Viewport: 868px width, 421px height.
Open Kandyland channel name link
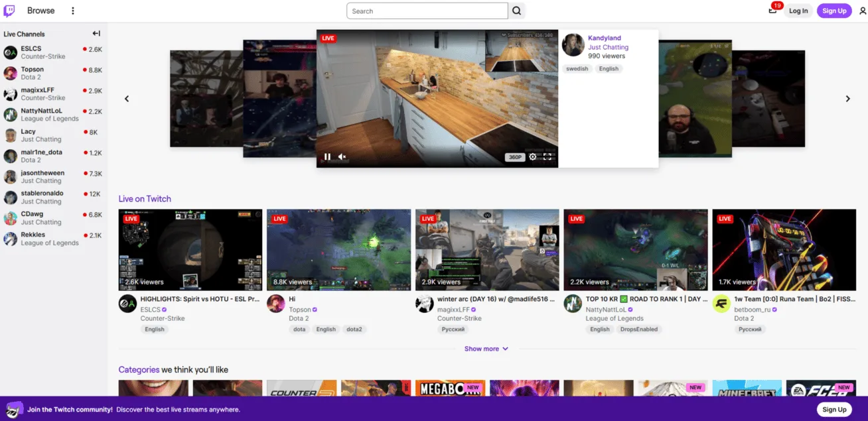point(605,38)
